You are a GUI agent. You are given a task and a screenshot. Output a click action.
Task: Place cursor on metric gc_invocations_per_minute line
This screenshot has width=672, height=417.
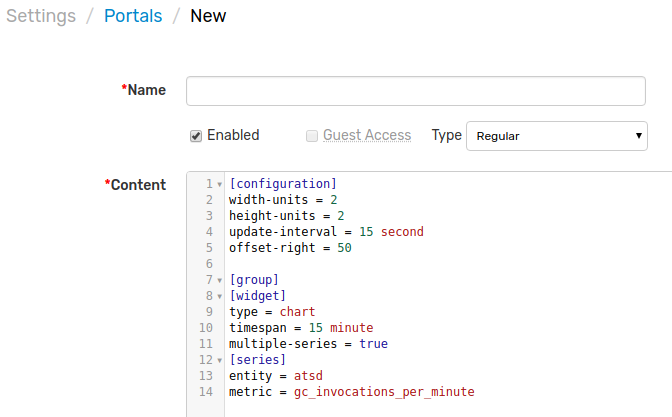point(351,392)
